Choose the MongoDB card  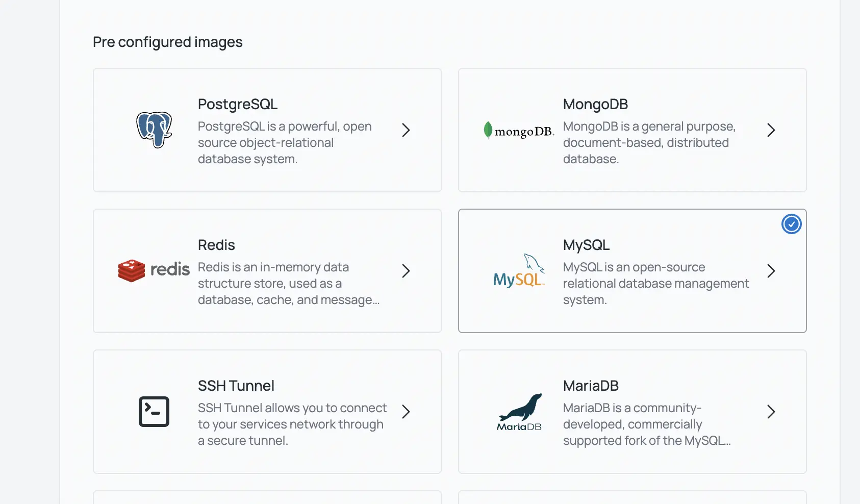[633, 131]
